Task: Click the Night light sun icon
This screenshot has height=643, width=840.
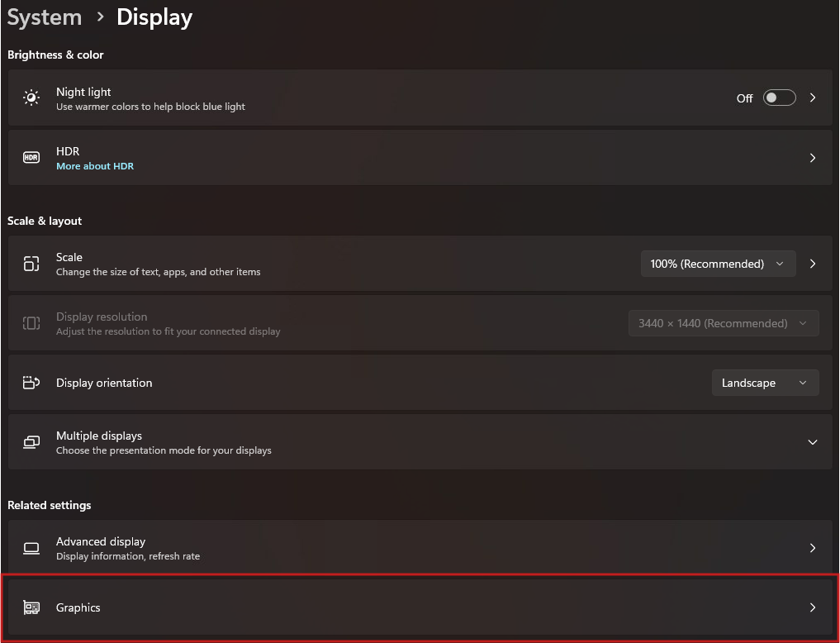Action: click(31, 98)
